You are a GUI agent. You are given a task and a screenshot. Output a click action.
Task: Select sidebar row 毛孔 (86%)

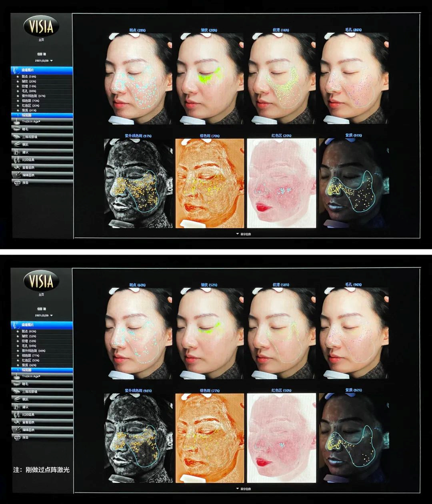pyautogui.click(x=42, y=91)
